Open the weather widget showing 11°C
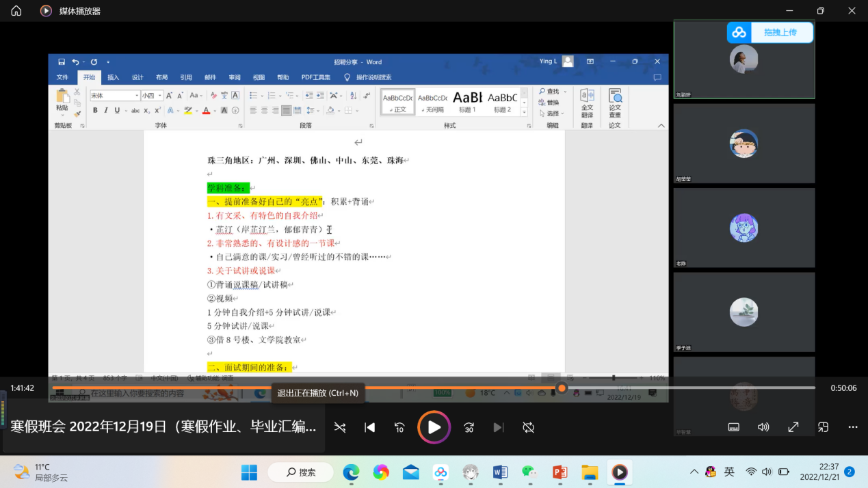 pyautogui.click(x=41, y=472)
